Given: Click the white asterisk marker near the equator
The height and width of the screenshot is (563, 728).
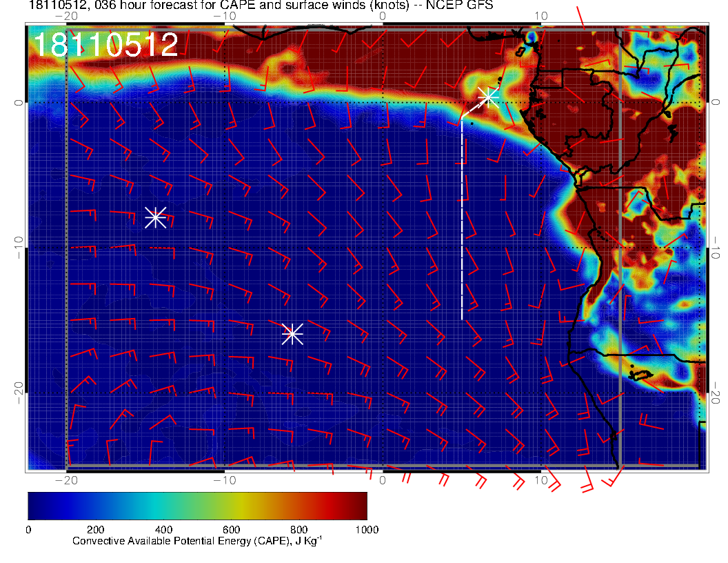Looking at the screenshot, I should pyautogui.click(x=488, y=97).
